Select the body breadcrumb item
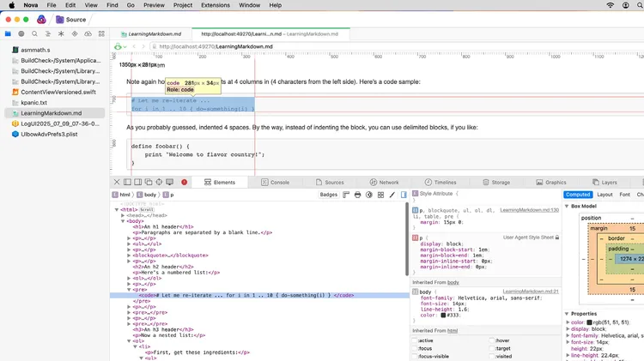This screenshot has height=361, width=644. pyautogui.click(x=147, y=195)
